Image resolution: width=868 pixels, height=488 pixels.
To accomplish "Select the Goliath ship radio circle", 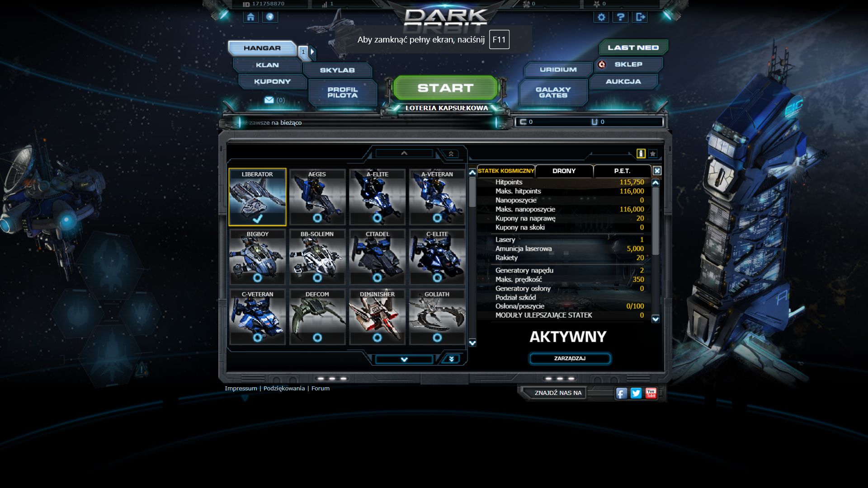I will [x=437, y=338].
